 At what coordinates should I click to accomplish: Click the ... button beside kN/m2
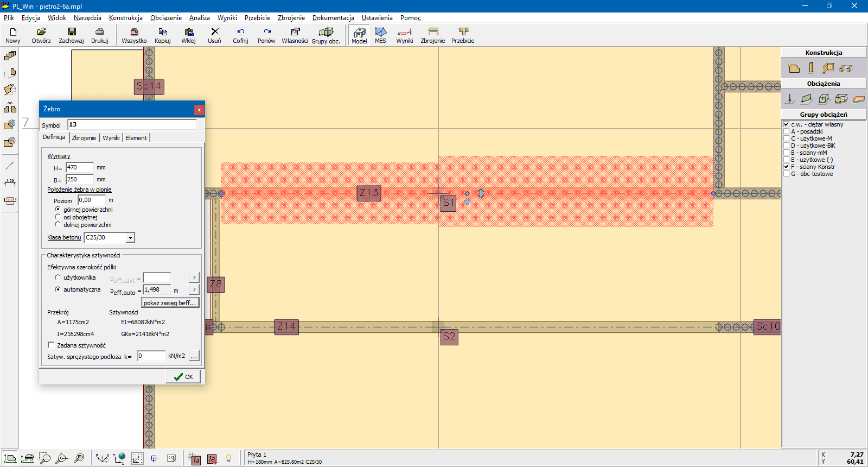[x=194, y=356]
